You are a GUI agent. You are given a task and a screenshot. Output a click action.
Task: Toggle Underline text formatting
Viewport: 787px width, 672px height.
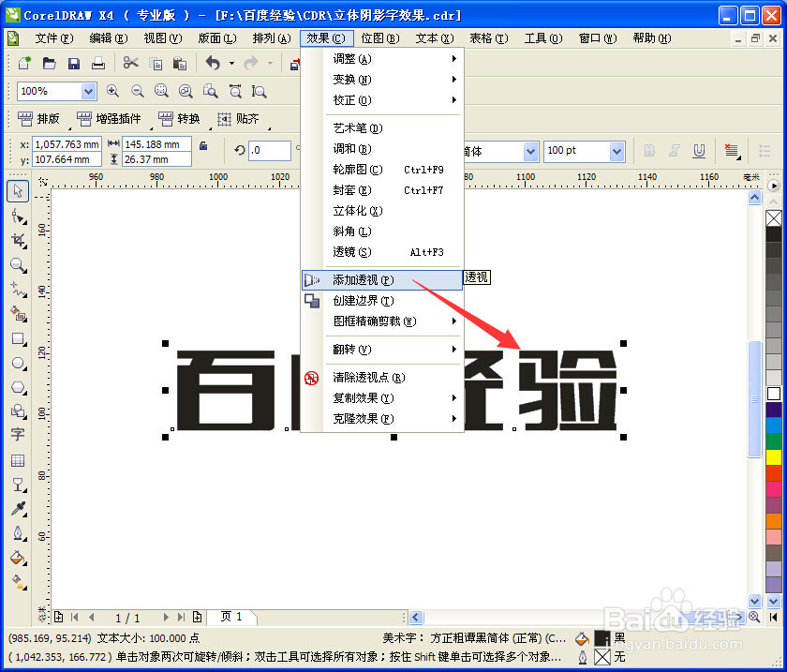699,151
